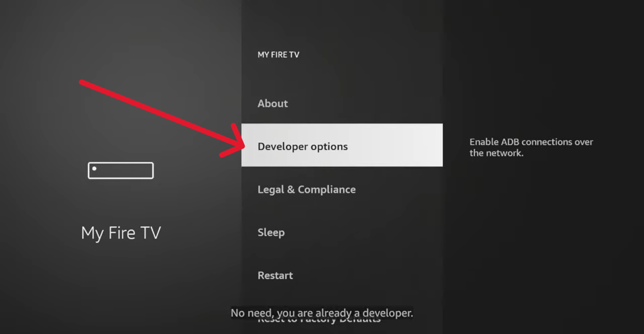This screenshot has width=644, height=334.
Task: Select the About menu entry
Action: click(272, 103)
